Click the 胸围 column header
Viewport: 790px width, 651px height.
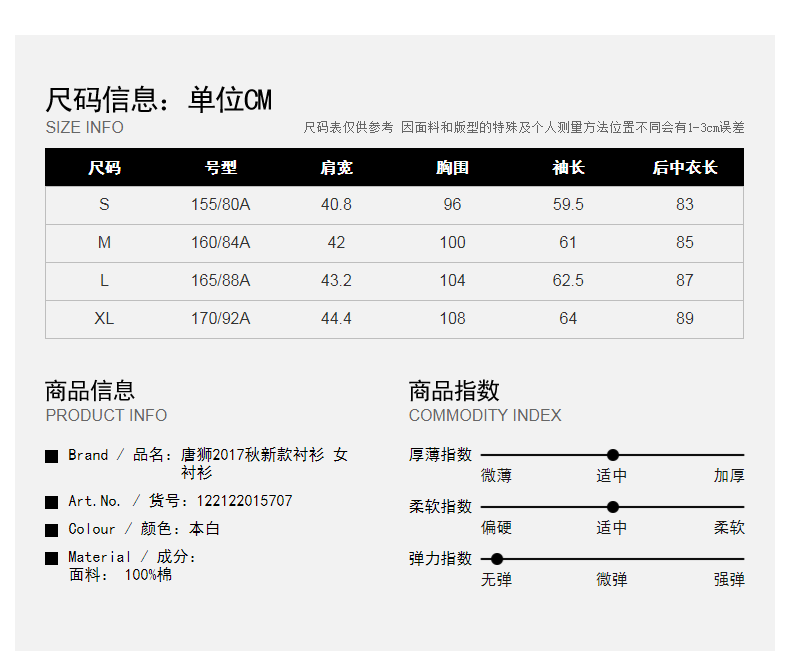coord(452,168)
